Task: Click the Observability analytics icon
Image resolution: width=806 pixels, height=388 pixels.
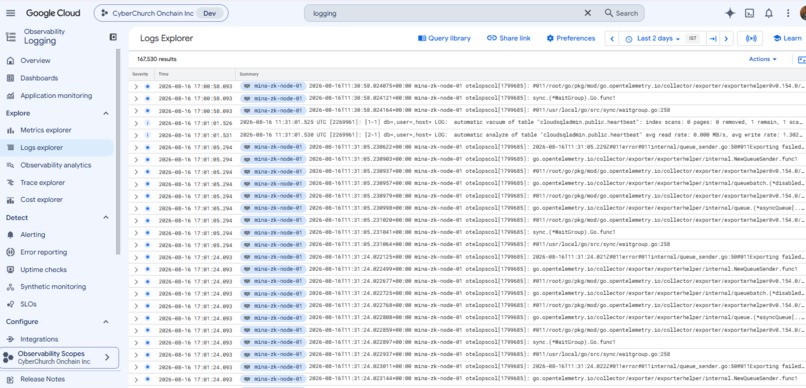Action: coord(10,165)
